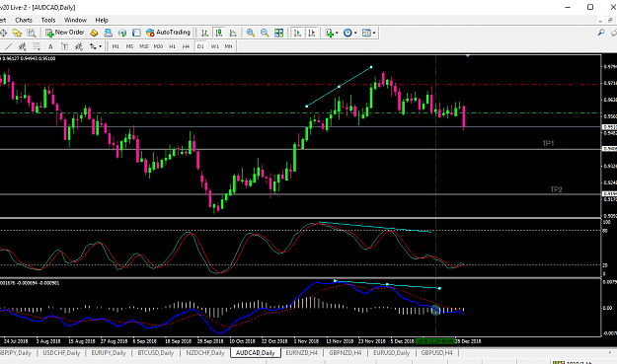This screenshot has width=617, height=364.
Task: Click the Periods clock icon
Action: tap(347, 33)
